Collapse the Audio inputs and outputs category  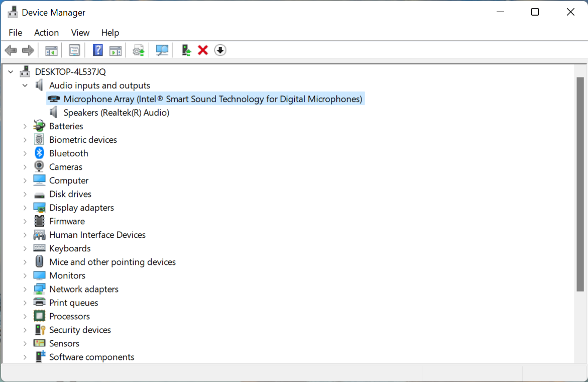(x=25, y=85)
